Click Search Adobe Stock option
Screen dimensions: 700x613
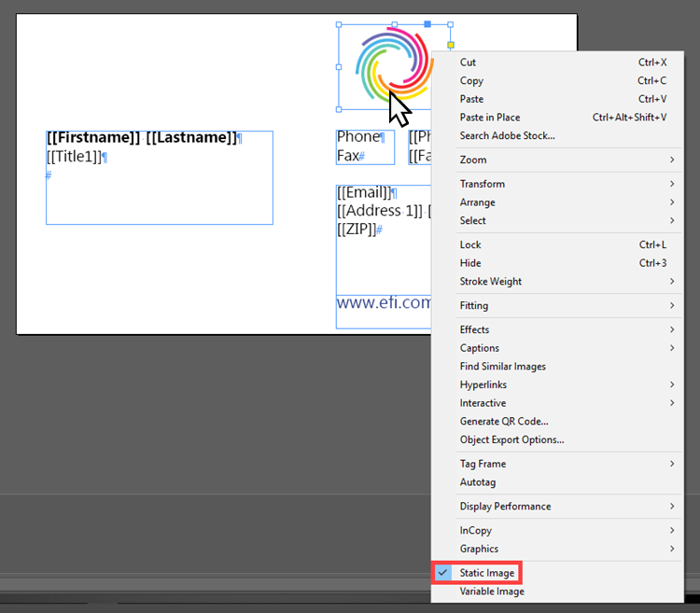click(x=507, y=136)
